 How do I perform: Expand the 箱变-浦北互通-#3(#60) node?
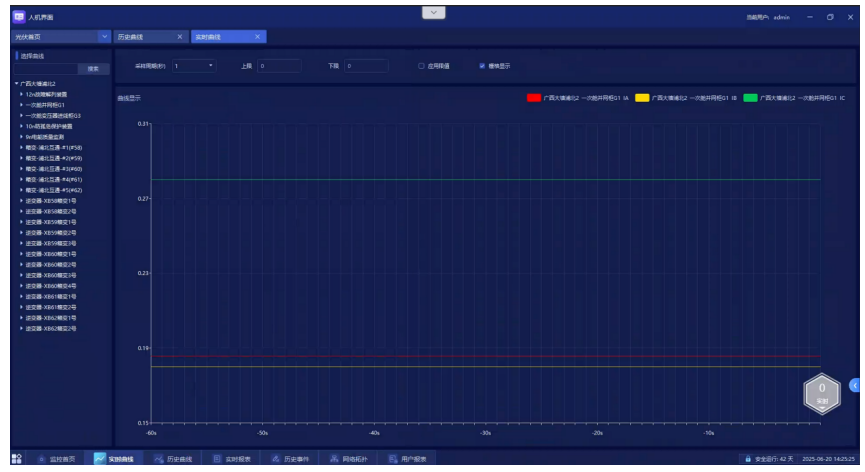(x=22, y=169)
